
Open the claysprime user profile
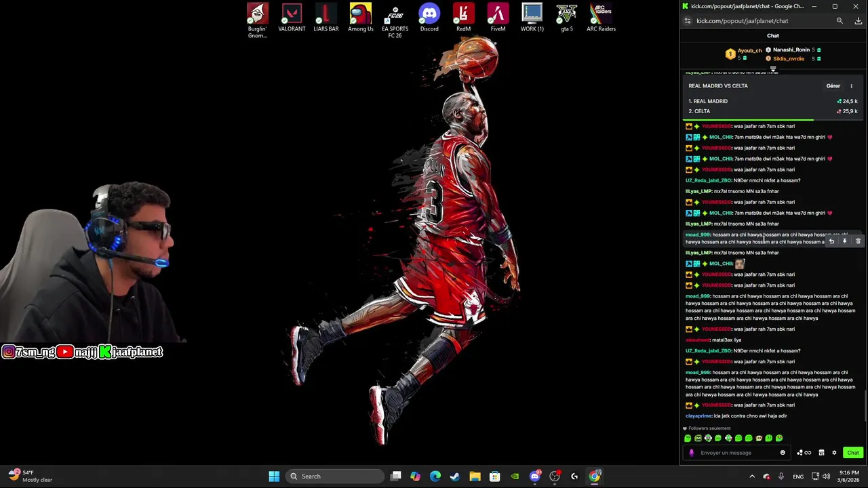(698, 416)
